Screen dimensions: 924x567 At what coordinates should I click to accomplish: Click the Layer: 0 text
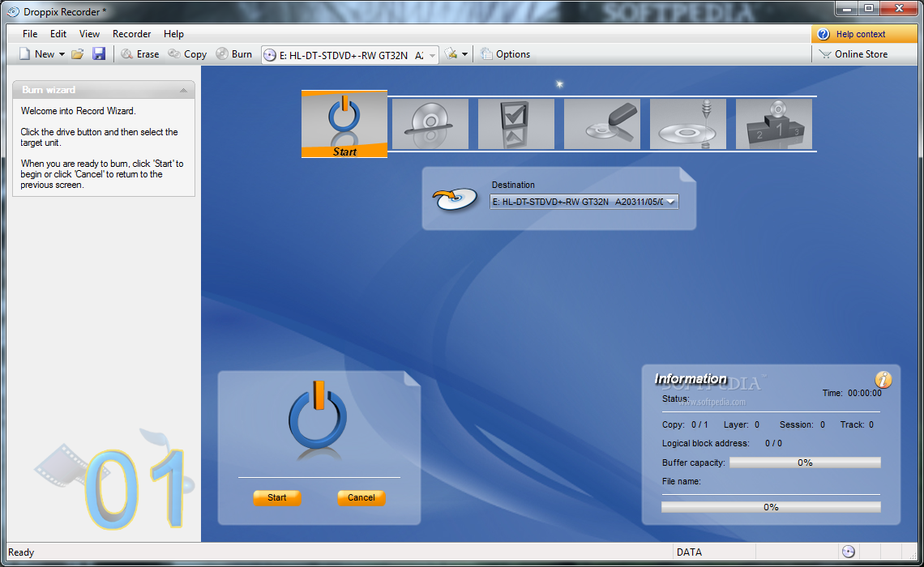coord(742,424)
